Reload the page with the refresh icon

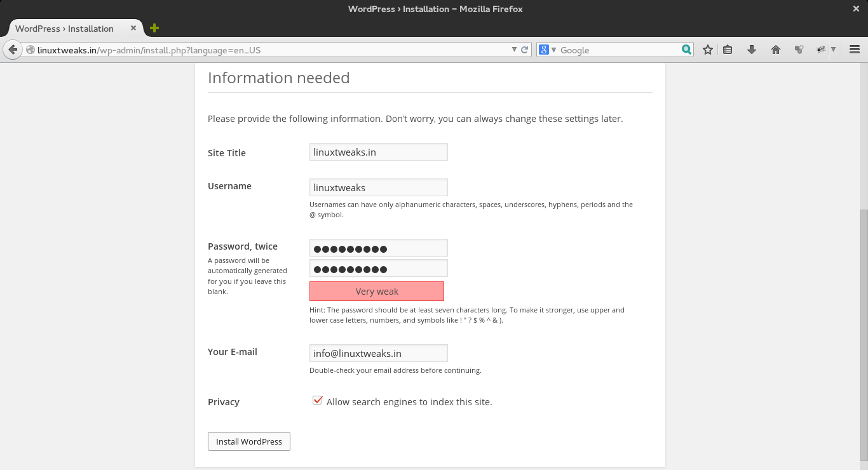point(525,50)
